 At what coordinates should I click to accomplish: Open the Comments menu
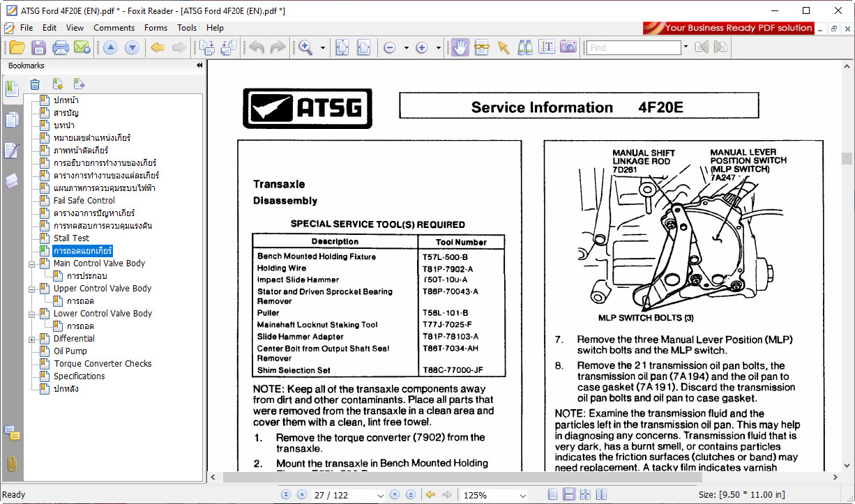(114, 28)
